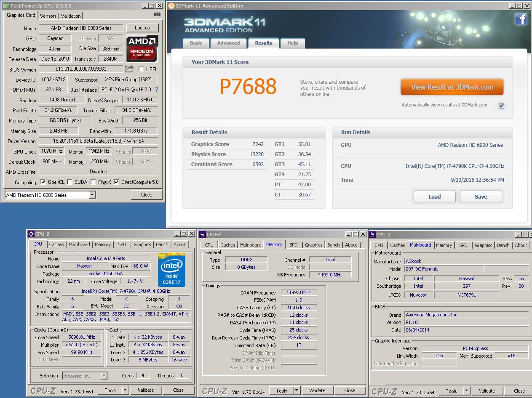Click the GT4 result 21.25
The width and height of the screenshot is (532, 398).
click(304, 175)
